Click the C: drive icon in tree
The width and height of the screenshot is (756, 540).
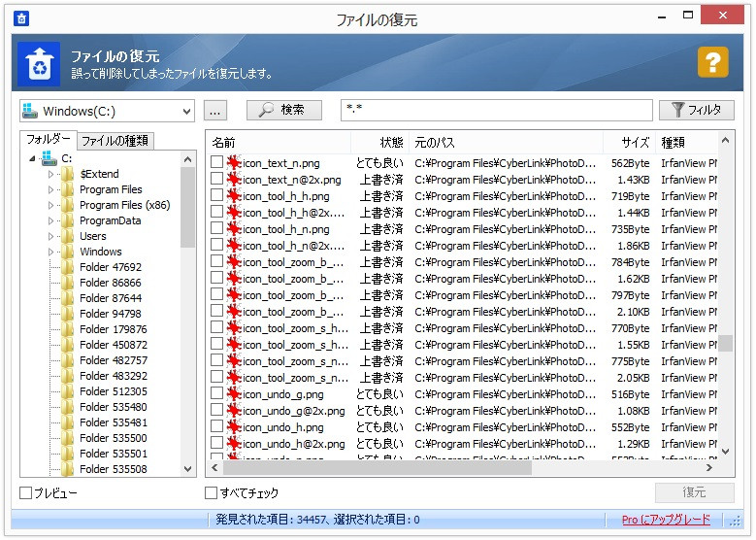49,158
